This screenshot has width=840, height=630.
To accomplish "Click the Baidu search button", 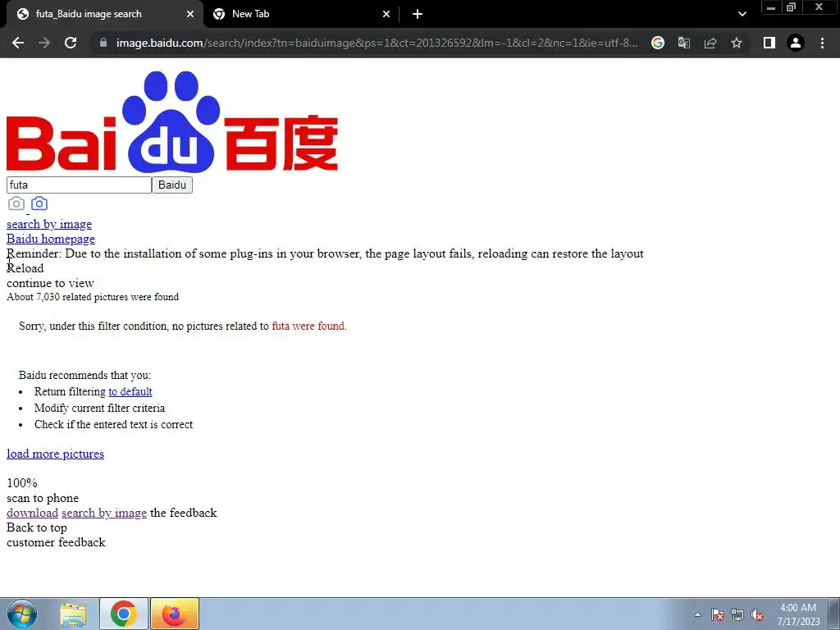I will 172,185.
